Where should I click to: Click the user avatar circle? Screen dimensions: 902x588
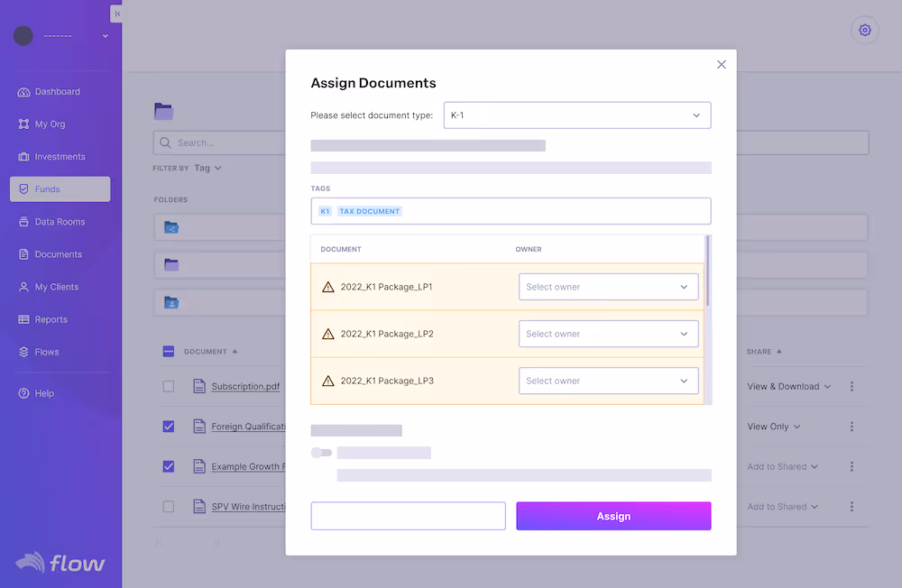pyautogui.click(x=23, y=36)
